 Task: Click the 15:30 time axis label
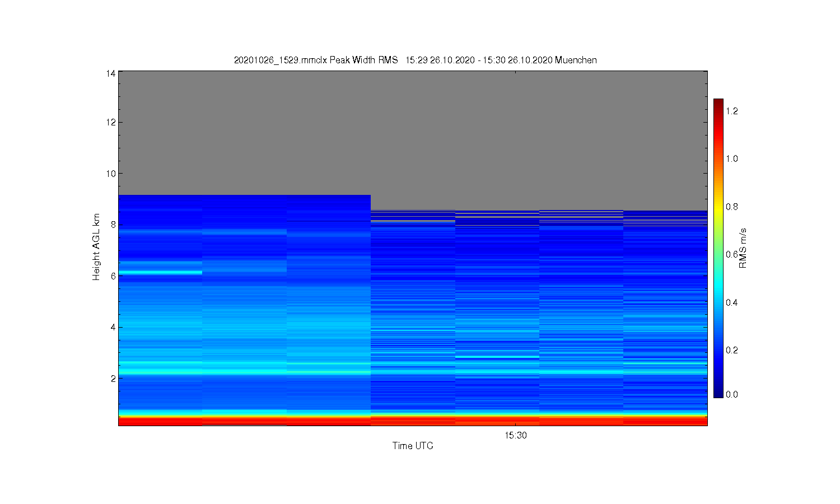click(x=515, y=435)
